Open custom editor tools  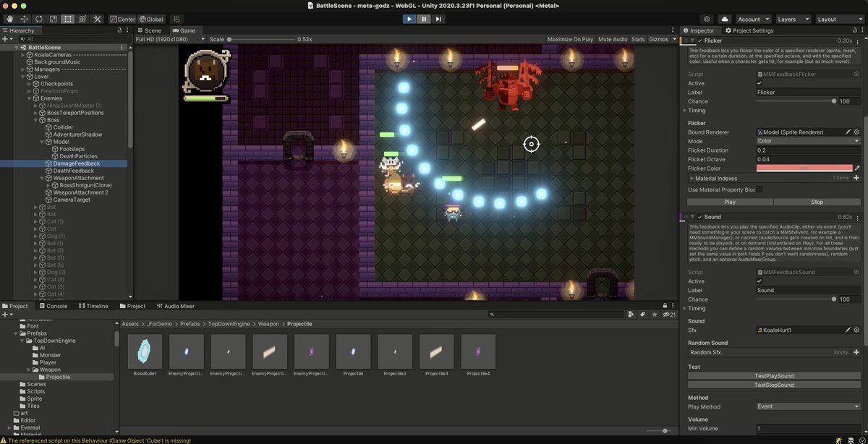[97, 19]
